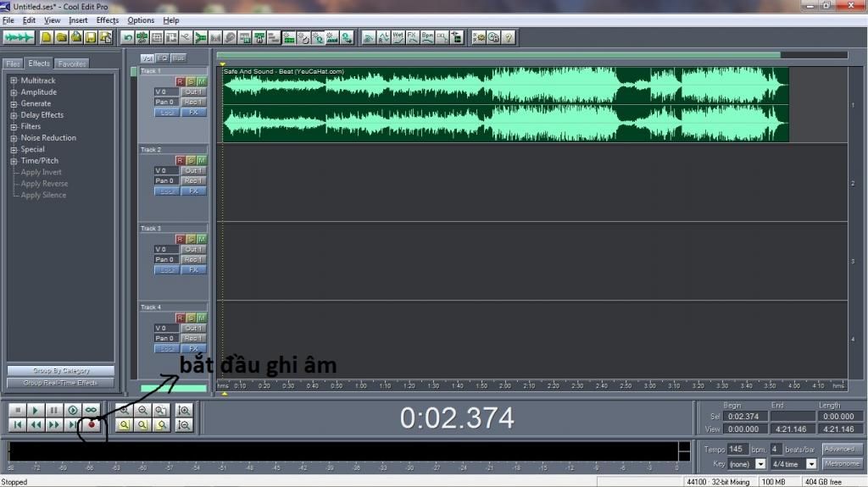Expand the Noise Reduction tree node
The width and height of the screenshot is (868, 487).
[x=14, y=138]
